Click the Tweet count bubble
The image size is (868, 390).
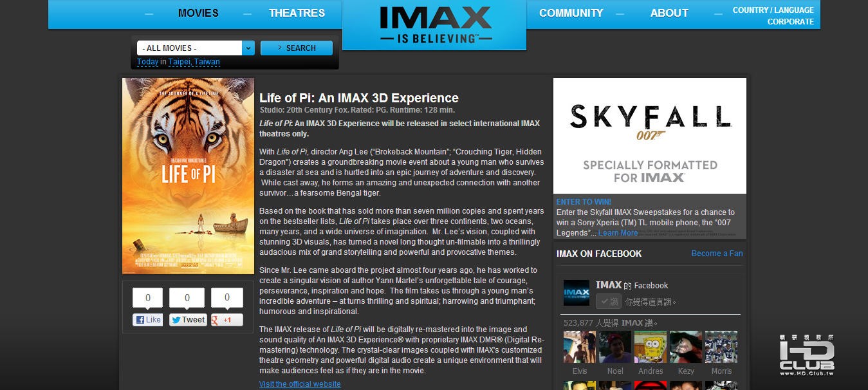pos(187,298)
